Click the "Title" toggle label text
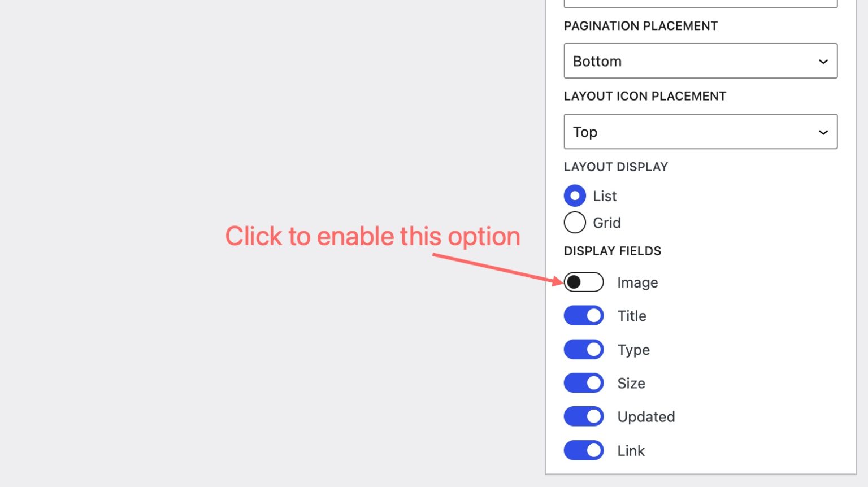 click(632, 316)
